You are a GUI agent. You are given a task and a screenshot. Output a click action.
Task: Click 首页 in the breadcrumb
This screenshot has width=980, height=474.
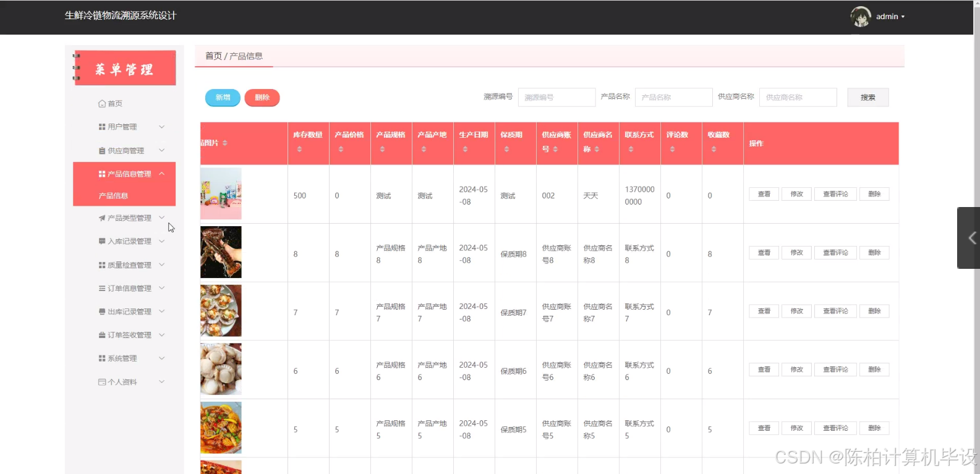coord(213,56)
